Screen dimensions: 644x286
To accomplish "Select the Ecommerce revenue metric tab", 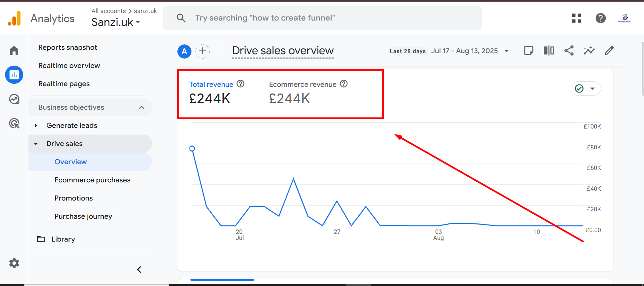I will click(x=302, y=84).
